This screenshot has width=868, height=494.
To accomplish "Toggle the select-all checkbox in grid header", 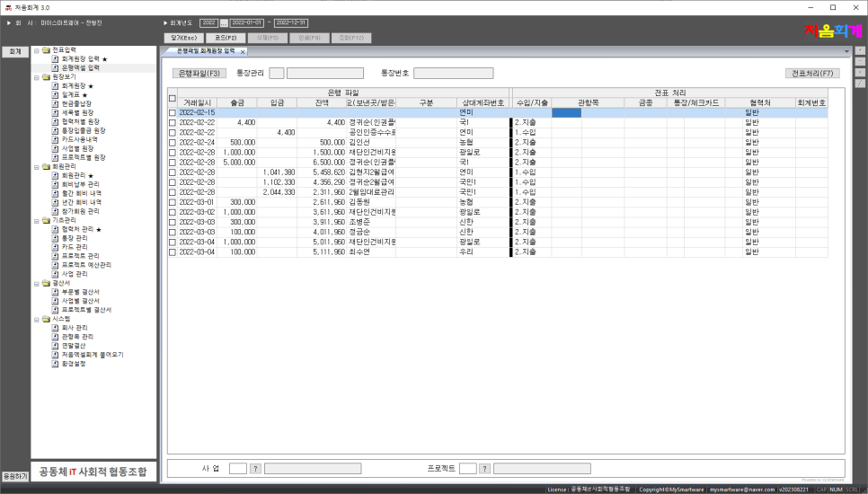I will [172, 98].
